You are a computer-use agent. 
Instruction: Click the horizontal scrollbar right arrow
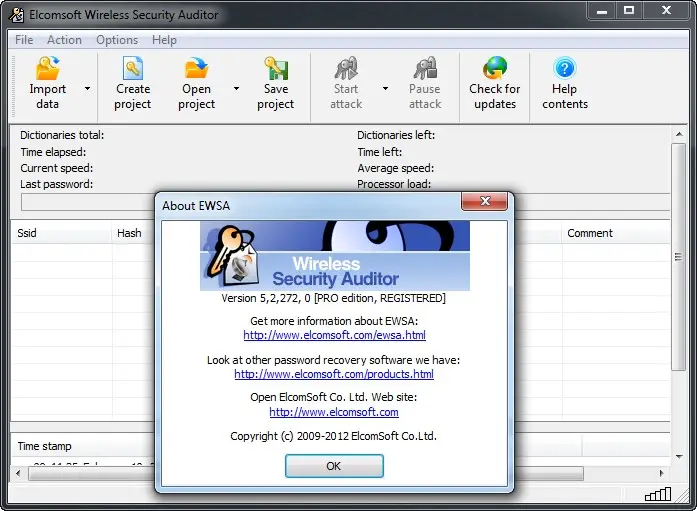pos(661,473)
